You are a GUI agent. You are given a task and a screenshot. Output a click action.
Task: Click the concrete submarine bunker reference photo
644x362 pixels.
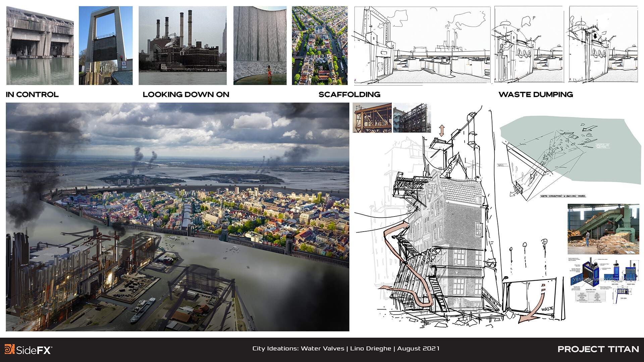point(40,46)
